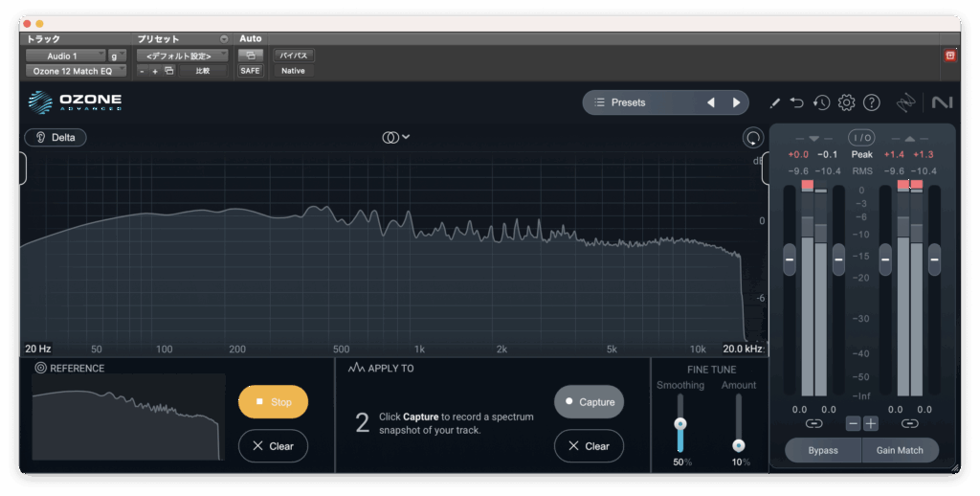Open the Ozone 12 Match EQ plugin selector
This screenshot has width=980, height=496.
(75, 71)
